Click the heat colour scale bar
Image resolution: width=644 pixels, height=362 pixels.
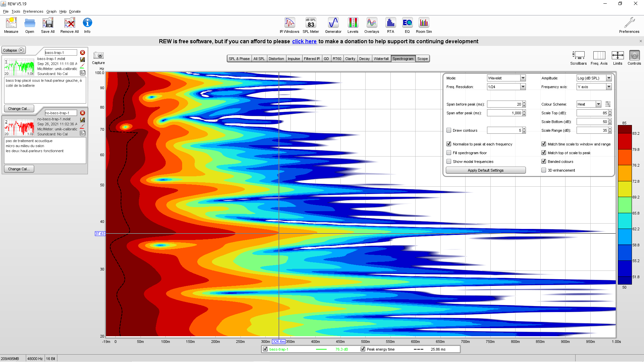coord(625,205)
